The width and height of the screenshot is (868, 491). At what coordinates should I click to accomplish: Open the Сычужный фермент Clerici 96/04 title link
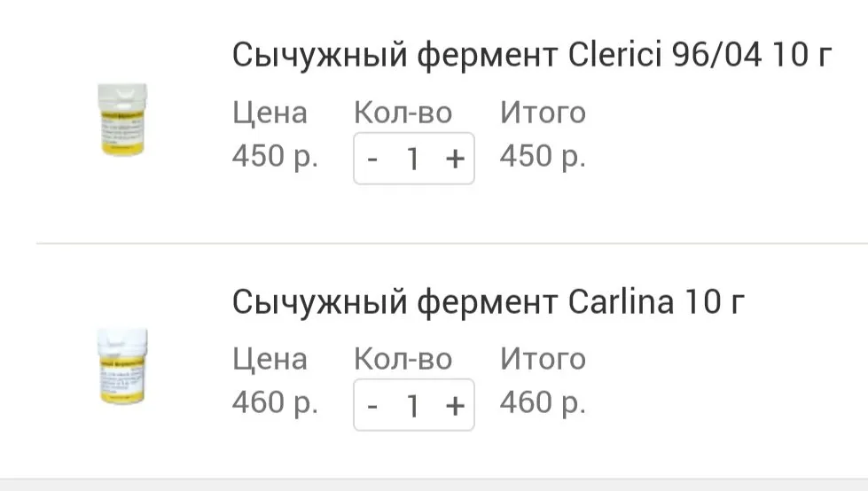(x=532, y=56)
